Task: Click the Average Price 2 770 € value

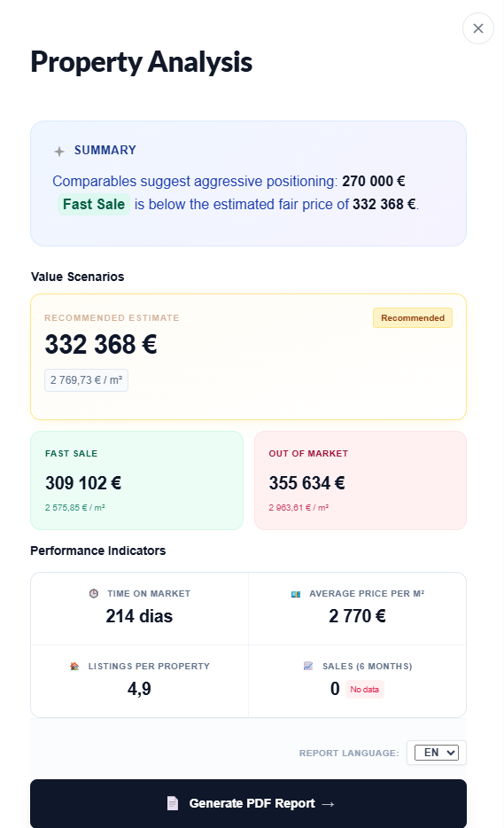Action: click(357, 616)
